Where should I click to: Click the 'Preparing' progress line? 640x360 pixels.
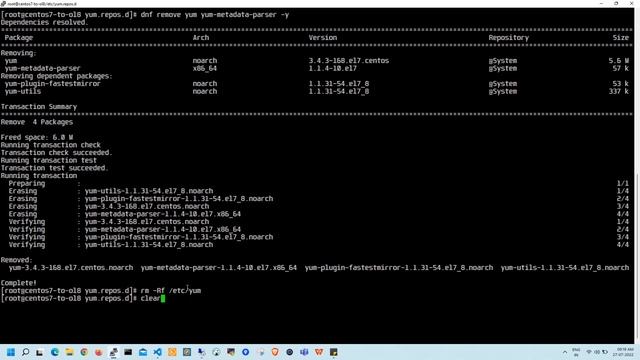318,184
